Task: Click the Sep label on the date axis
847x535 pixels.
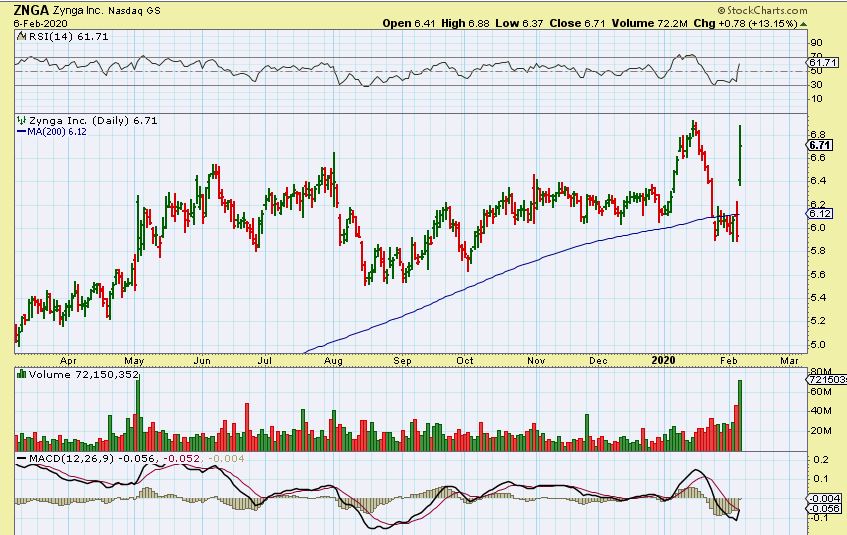Action: (x=402, y=361)
